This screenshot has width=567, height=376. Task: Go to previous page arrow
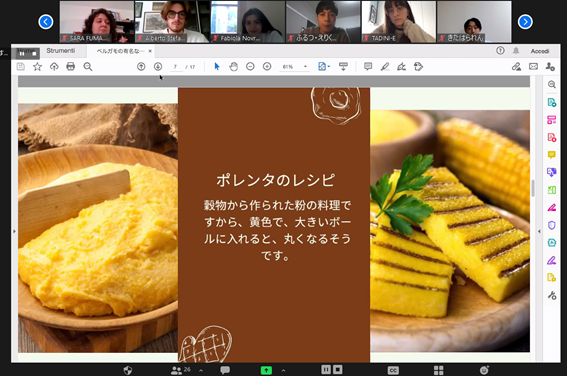click(x=141, y=67)
